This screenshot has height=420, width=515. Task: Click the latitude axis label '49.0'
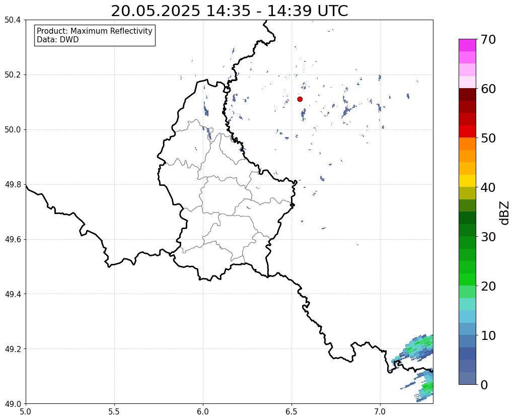coord(13,404)
